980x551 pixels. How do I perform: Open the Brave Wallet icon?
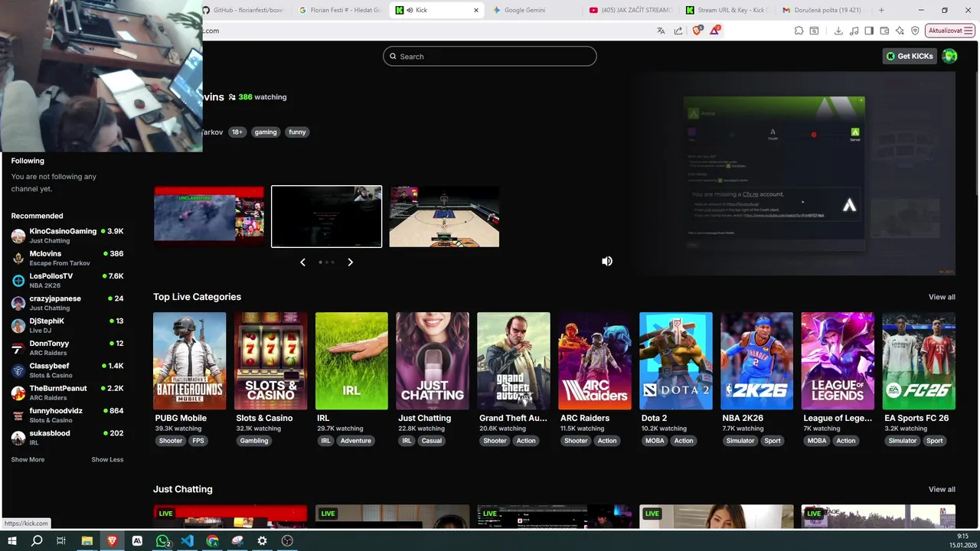[x=884, y=31]
